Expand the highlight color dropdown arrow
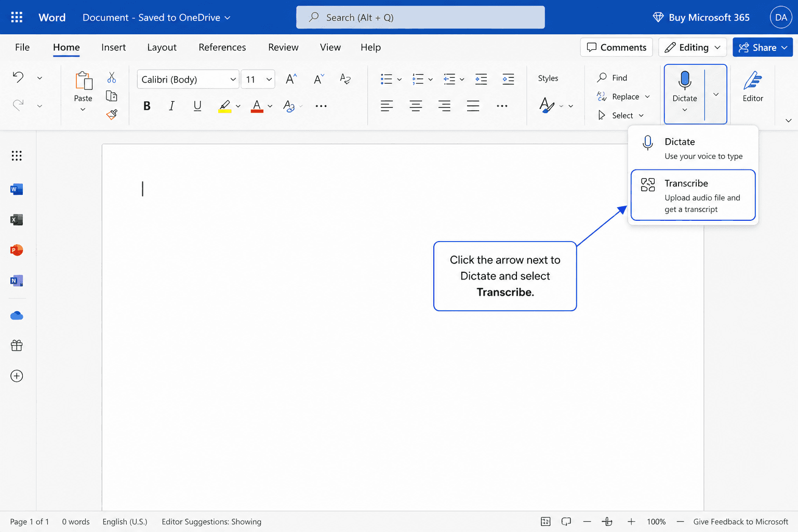 pyautogui.click(x=238, y=106)
